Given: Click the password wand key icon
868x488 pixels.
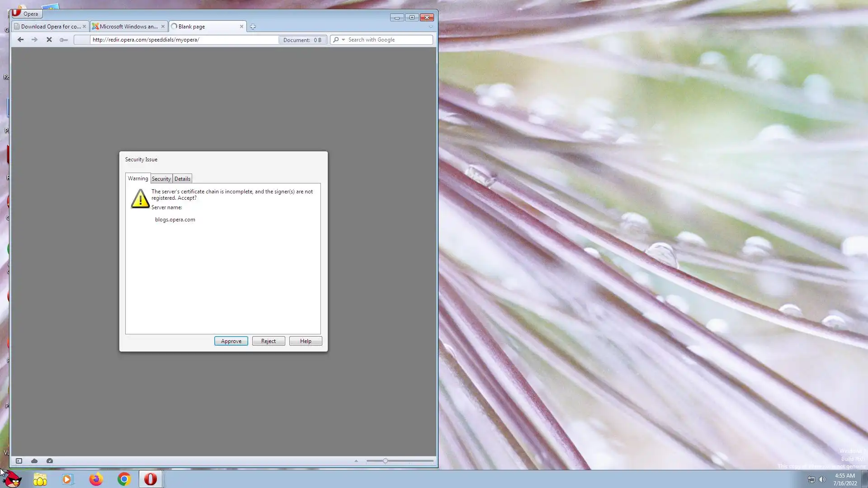Looking at the screenshot, I should (x=64, y=40).
